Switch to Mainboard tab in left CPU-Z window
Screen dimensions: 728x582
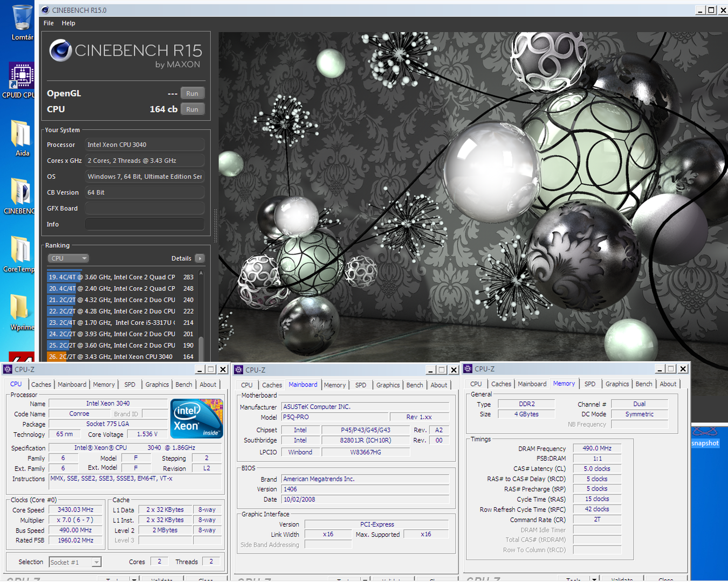pos(72,384)
